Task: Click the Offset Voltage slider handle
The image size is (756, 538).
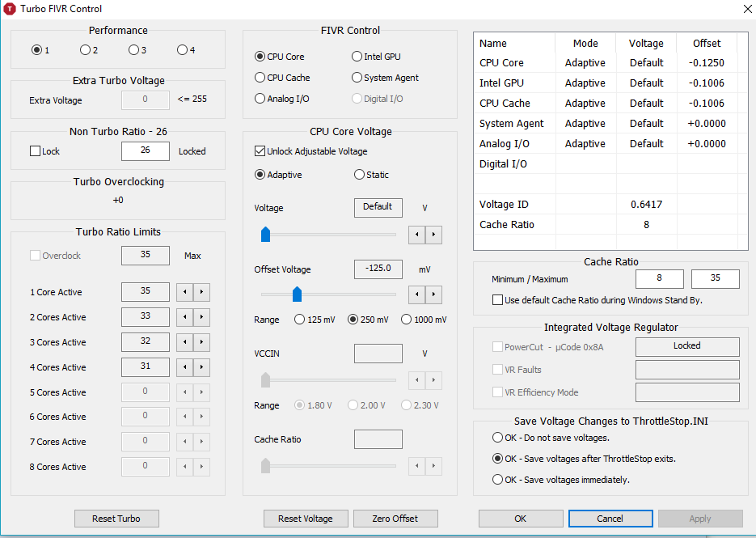Action: [x=297, y=294]
